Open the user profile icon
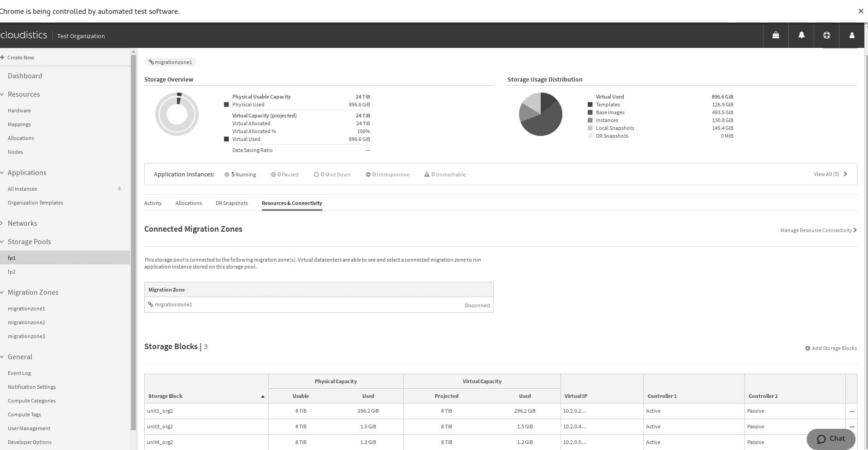 pos(851,35)
